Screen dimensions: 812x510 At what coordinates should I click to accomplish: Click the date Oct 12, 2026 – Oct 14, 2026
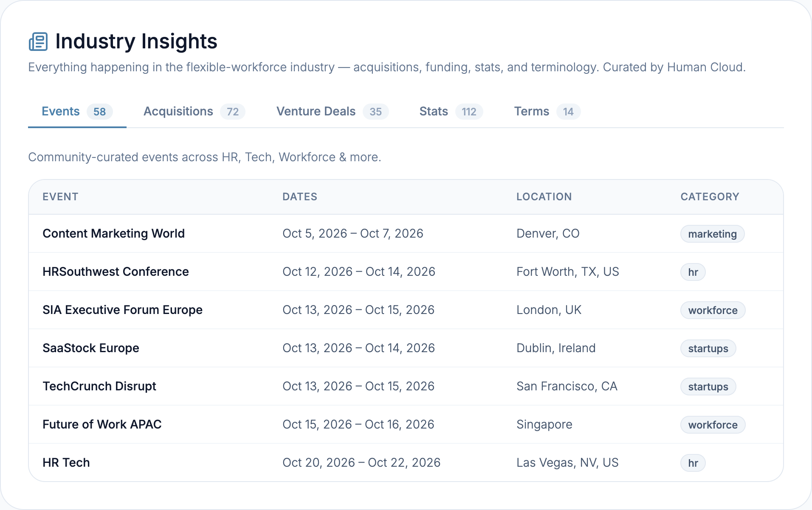pyautogui.click(x=359, y=272)
